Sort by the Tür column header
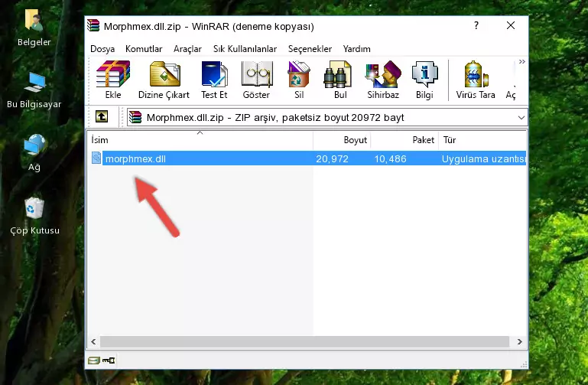Screen dimensions: 588x385 click(482, 140)
